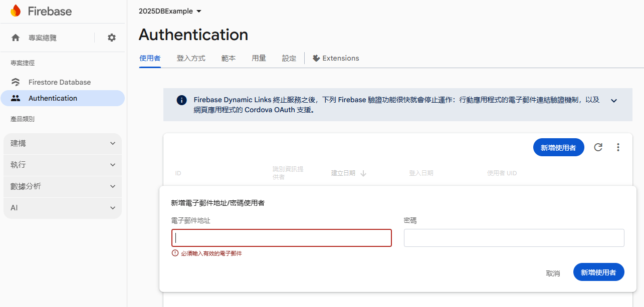Switch to the 登入方式 tab
Image resolution: width=644 pixels, height=307 pixels.
tap(191, 58)
